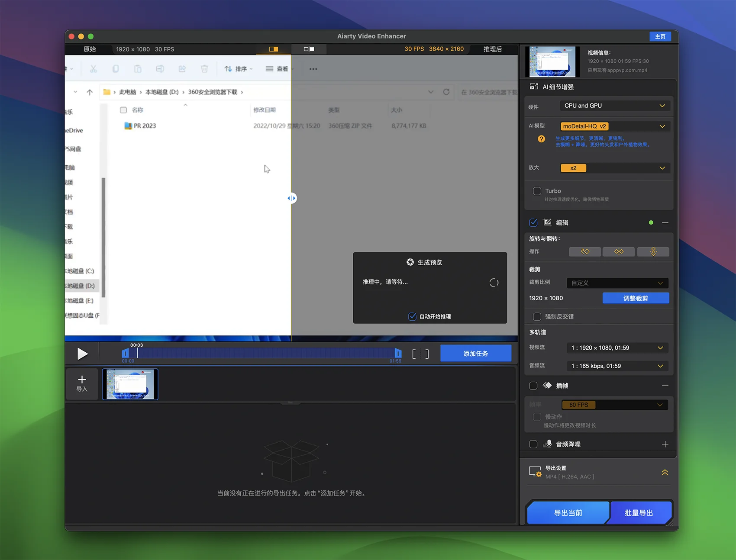Click the timeline end trim handle
The width and height of the screenshot is (736, 560).
(x=398, y=353)
